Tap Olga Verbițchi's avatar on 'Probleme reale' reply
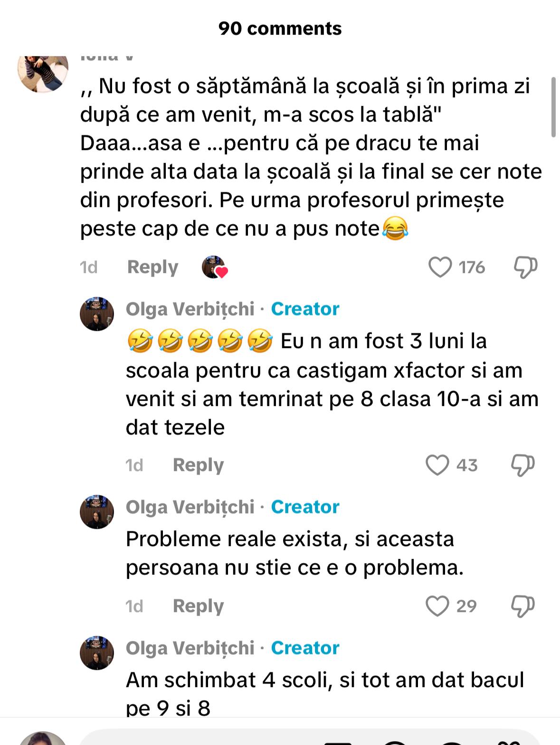Screen dimensions: 560x745 [97, 512]
